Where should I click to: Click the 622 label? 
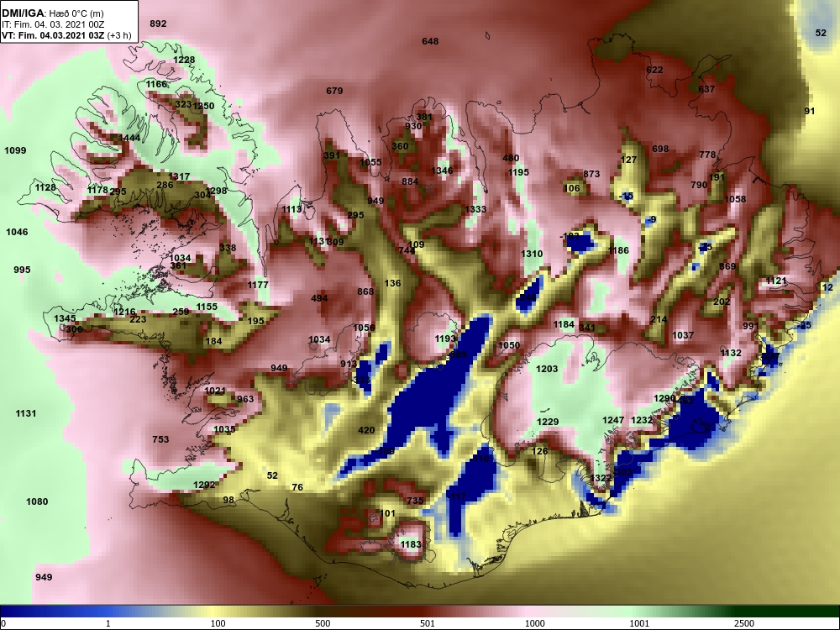654,71
